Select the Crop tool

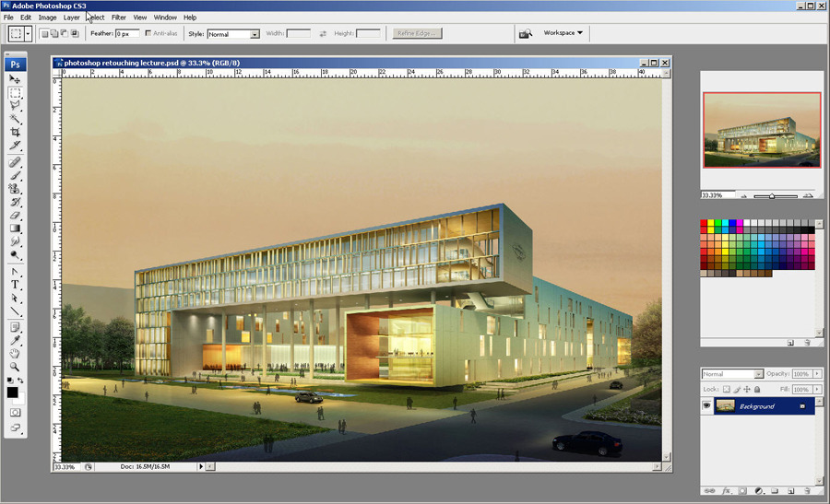[x=16, y=133]
